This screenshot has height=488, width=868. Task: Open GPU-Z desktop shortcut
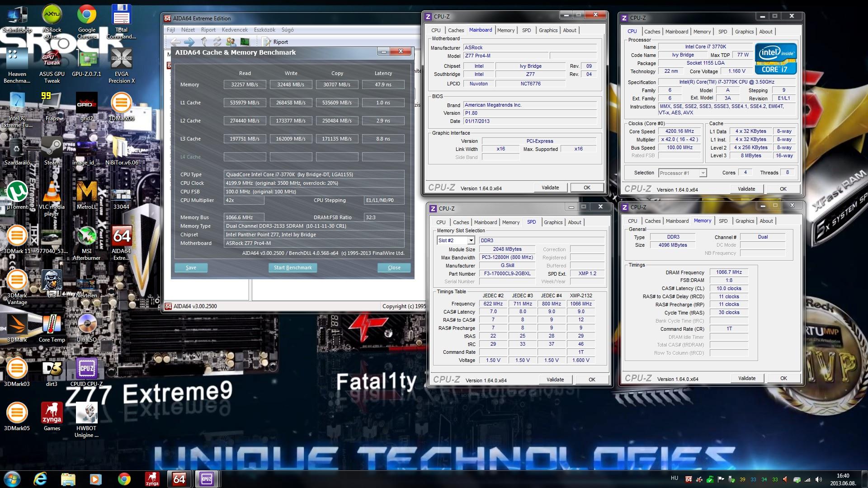pos(86,63)
